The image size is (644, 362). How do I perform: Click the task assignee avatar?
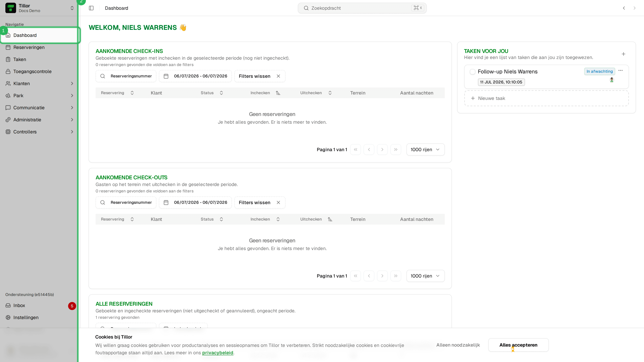tap(612, 80)
